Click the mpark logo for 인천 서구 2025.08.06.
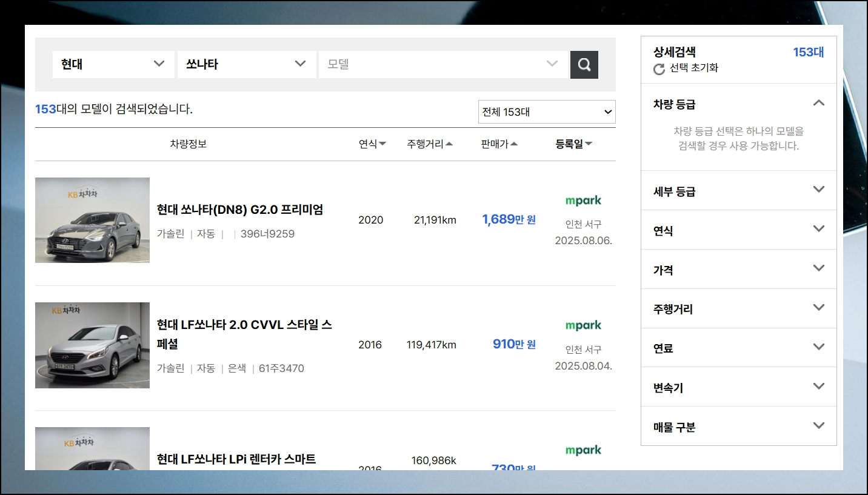Viewport: 868px width, 495px height. click(583, 201)
